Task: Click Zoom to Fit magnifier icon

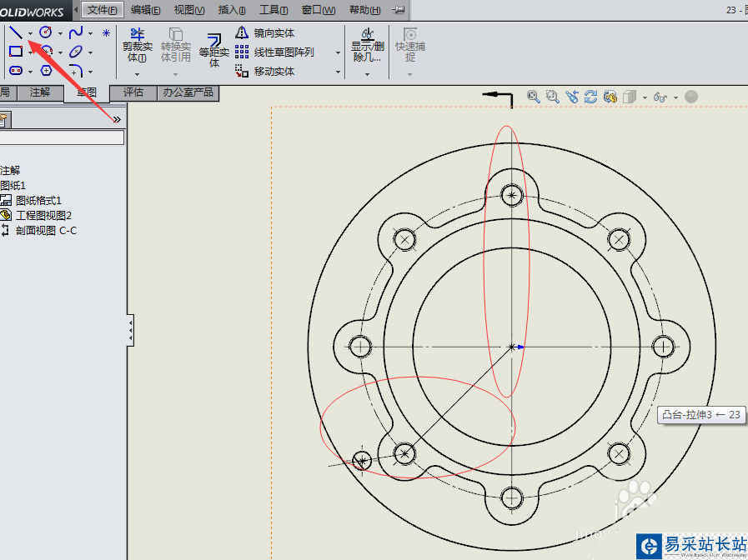Action: click(x=534, y=97)
